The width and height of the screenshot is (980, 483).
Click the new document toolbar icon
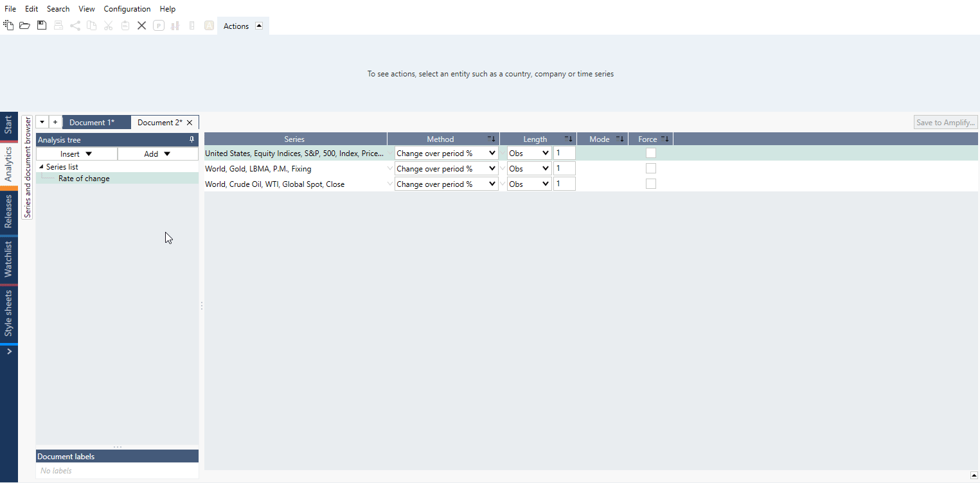point(8,26)
